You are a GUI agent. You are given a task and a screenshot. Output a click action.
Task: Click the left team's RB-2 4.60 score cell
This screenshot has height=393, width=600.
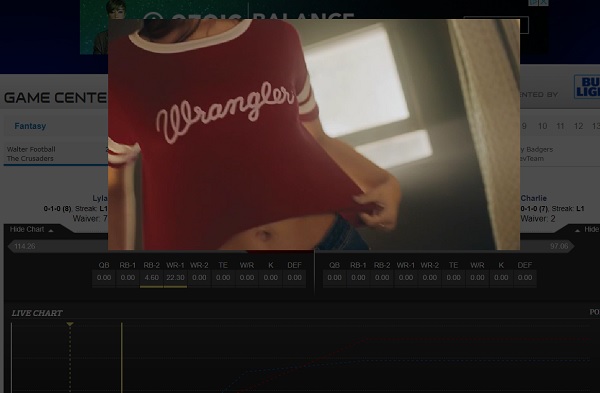pyautogui.click(x=152, y=278)
